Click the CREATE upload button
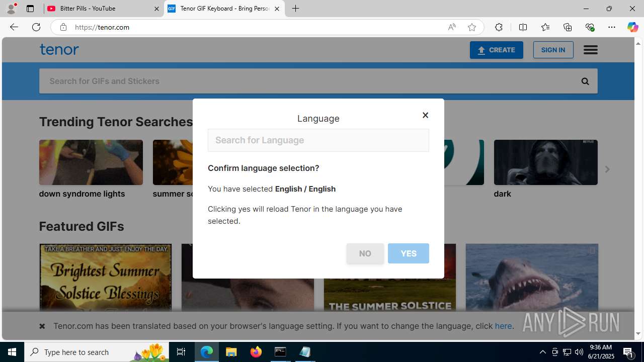Viewport: 644px width, 362px height. pyautogui.click(x=496, y=50)
